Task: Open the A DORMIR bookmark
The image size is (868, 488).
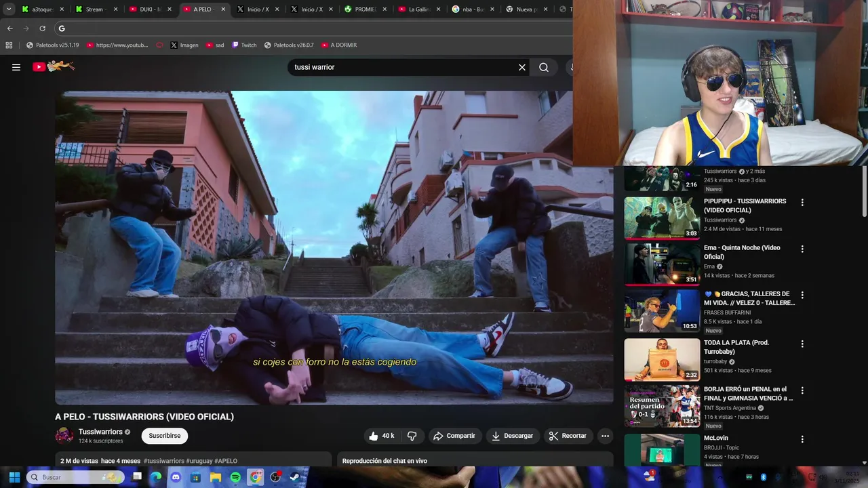Action: (339, 45)
